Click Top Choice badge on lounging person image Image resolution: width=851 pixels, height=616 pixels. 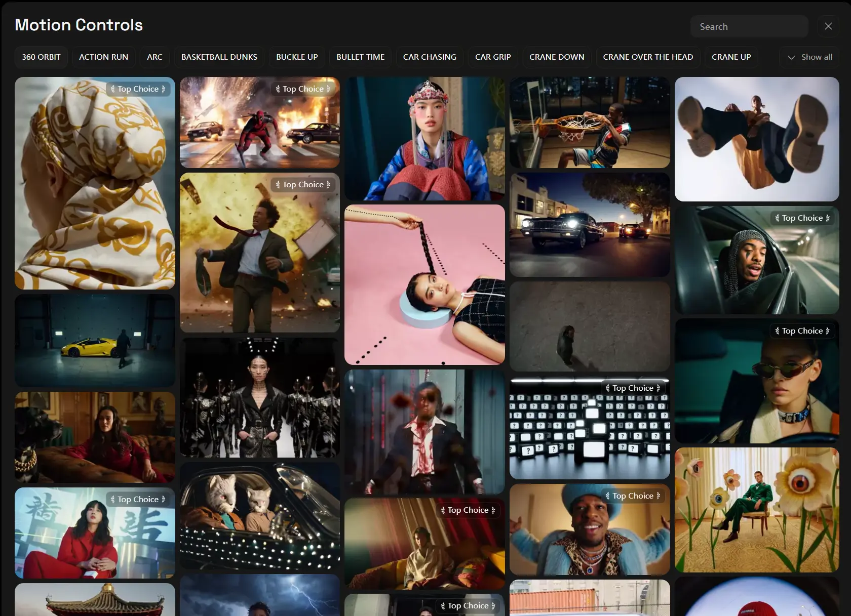pos(468,510)
